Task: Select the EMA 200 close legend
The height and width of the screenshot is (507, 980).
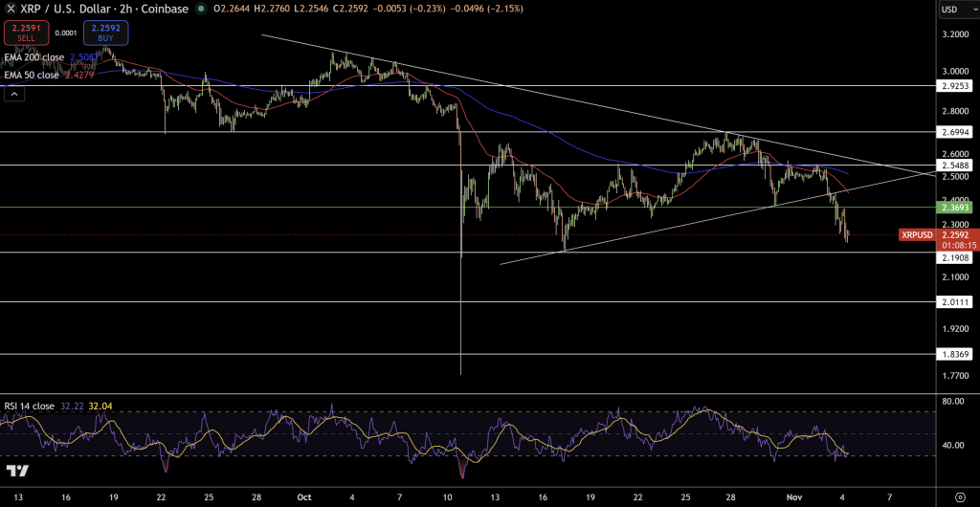Action: (34, 57)
